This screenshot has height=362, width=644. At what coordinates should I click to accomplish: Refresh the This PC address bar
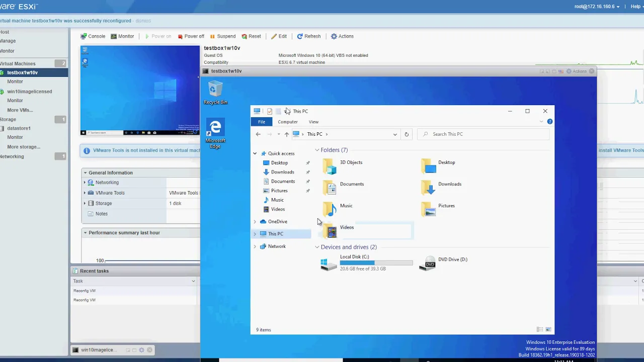pos(407,134)
